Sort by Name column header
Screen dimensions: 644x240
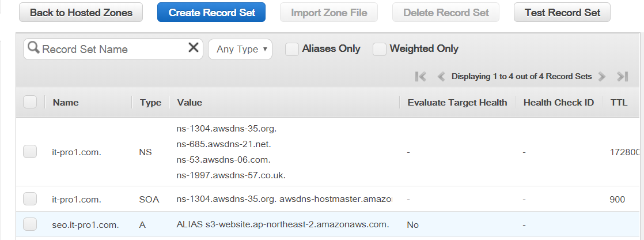[66, 103]
